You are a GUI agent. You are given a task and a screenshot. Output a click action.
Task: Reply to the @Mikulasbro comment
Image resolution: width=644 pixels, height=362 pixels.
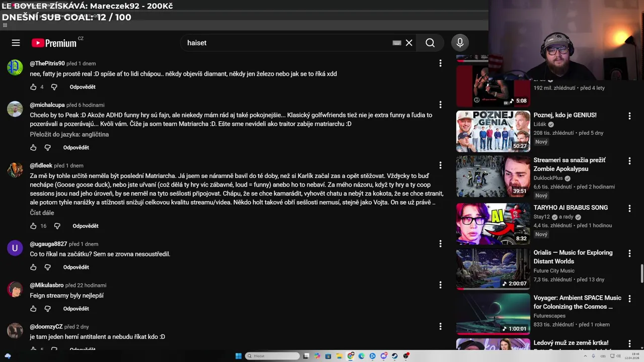click(76, 309)
